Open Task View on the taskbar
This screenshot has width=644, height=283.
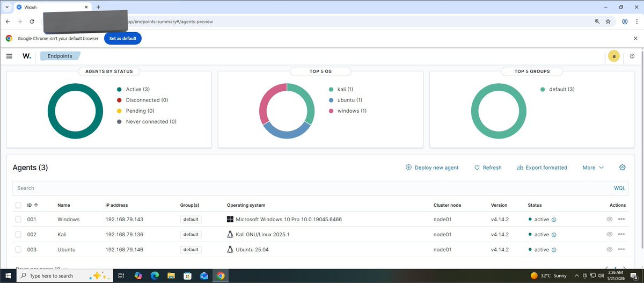[121, 275]
